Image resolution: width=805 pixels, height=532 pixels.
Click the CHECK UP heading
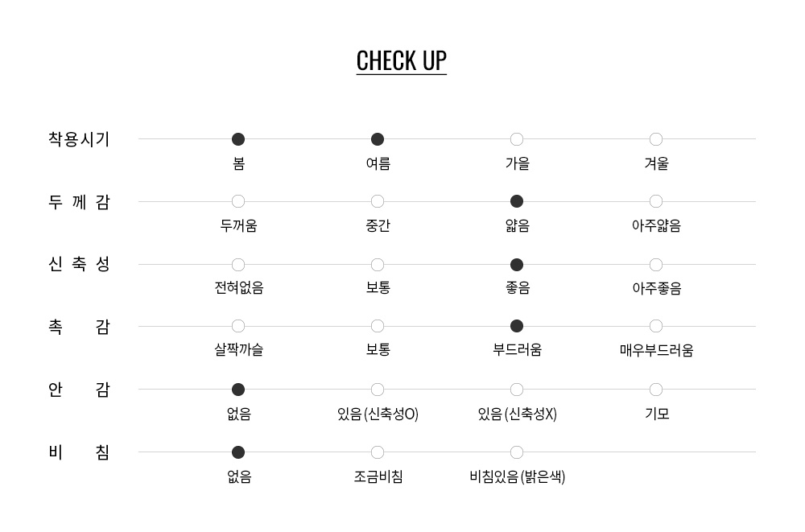402,61
